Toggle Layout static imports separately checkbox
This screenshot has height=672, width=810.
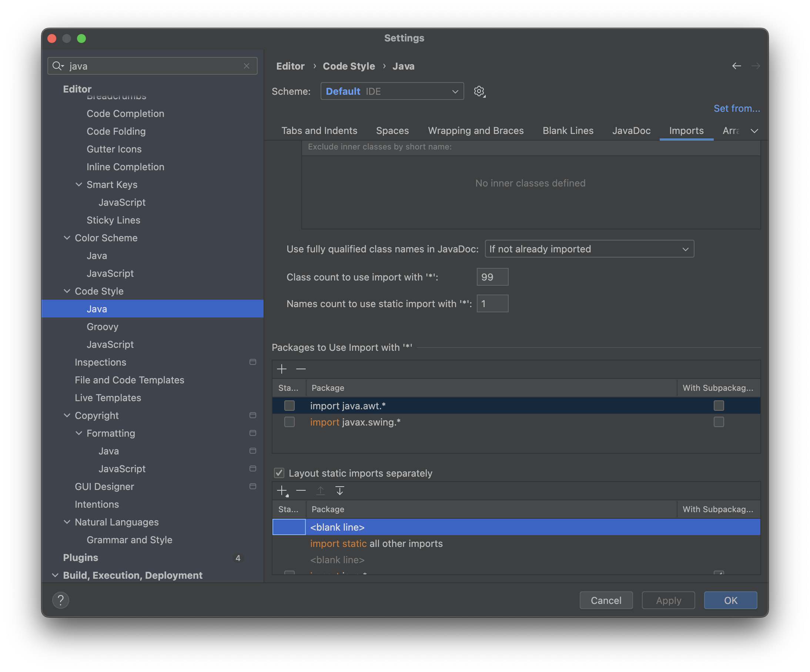click(279, 473)
